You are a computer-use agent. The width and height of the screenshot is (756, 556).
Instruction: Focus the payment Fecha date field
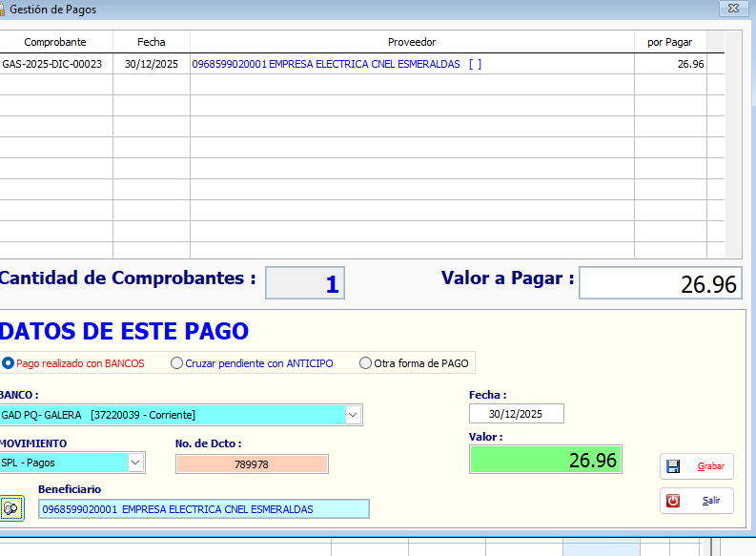pos(516,414)
